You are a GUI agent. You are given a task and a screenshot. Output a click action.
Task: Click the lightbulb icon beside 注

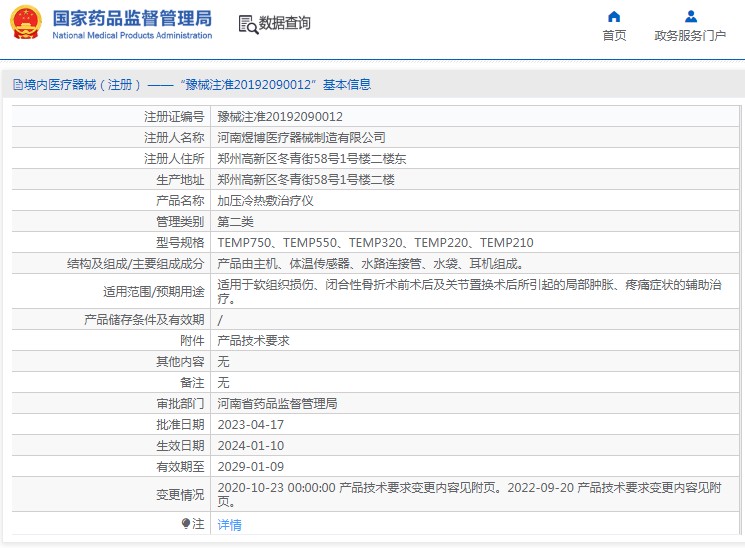point(186,523)
